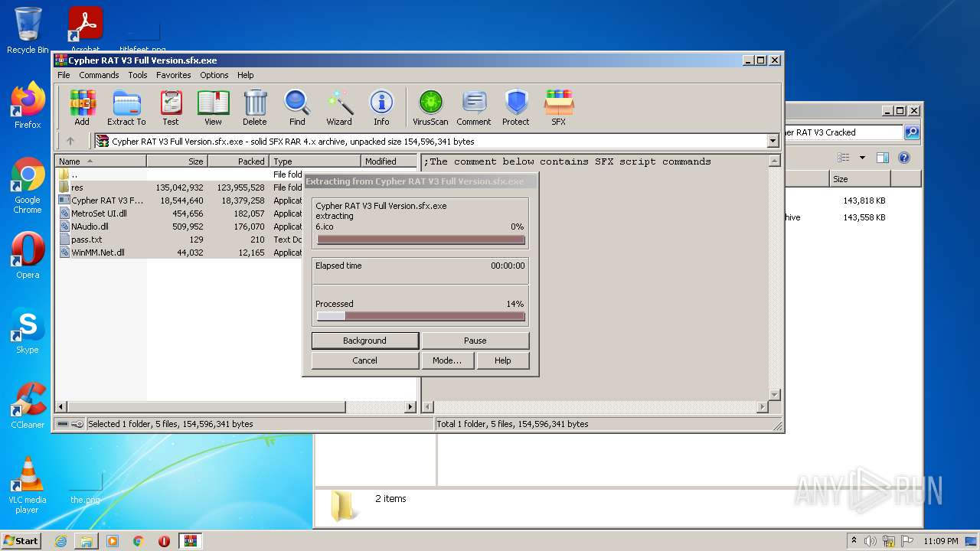Viewport: 980px width, 551px height.
Task: Click the Mode... button
Action: [447, 360]
